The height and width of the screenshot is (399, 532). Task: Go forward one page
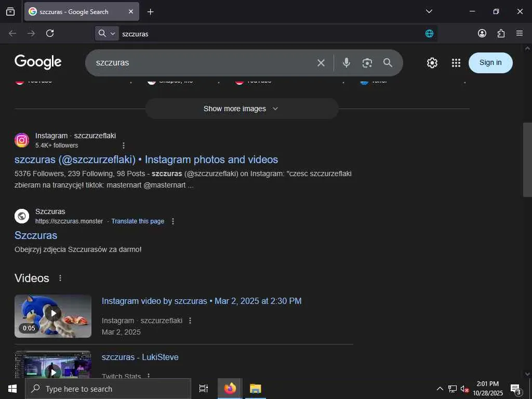[x=31, y=33]
